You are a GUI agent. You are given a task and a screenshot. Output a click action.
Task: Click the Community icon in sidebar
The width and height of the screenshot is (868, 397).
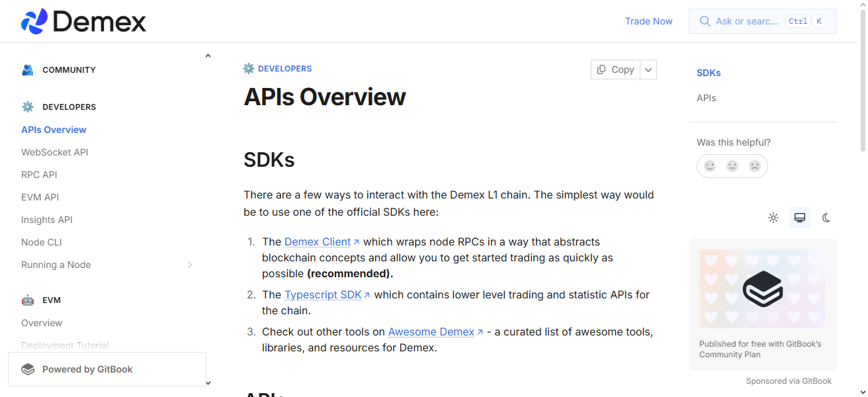click(x=27, y=69)
